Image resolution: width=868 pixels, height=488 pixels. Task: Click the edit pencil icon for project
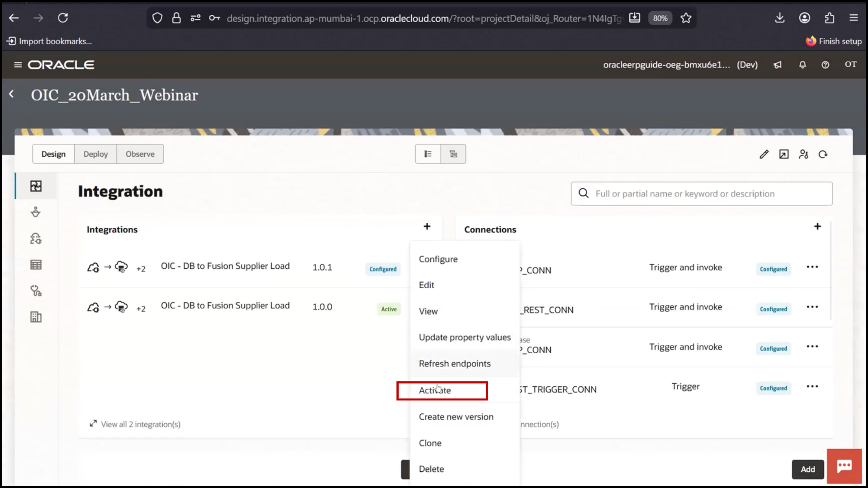click(764, 155)
